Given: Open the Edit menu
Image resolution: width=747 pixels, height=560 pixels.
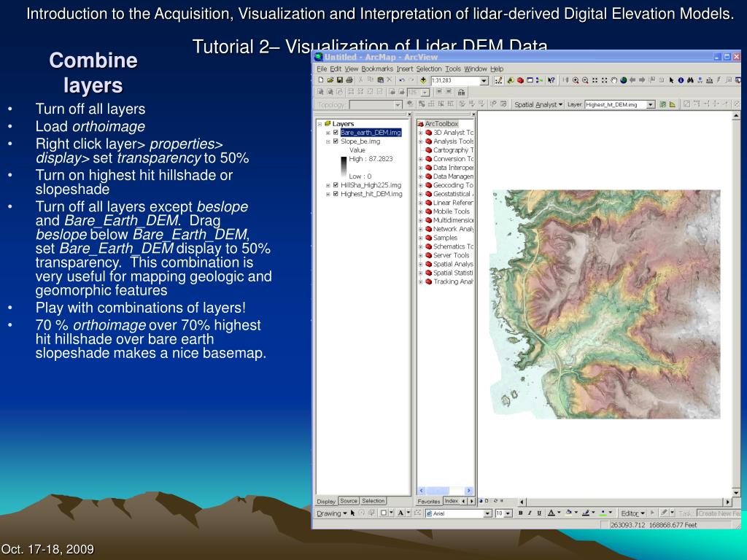Looking at the screenshot, I should [x=336, y=69].
